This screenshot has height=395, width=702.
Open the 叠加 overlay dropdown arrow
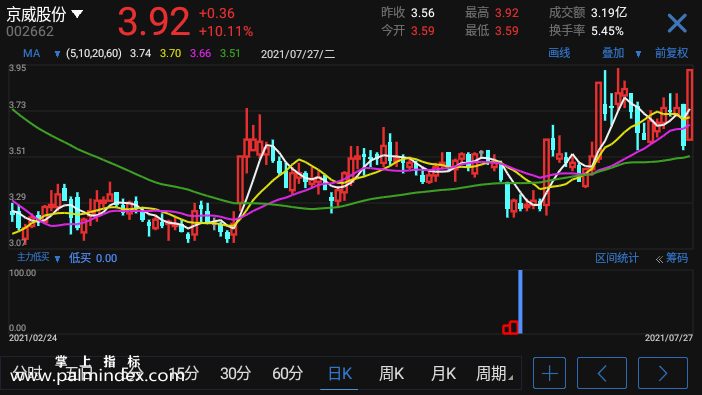638,54
